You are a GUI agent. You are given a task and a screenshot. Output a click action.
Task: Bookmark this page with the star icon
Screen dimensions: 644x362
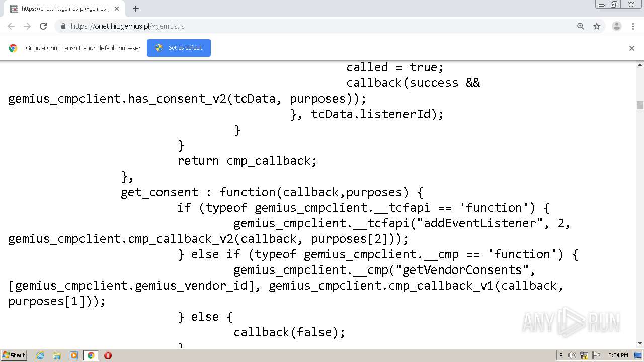click(597, 26)
